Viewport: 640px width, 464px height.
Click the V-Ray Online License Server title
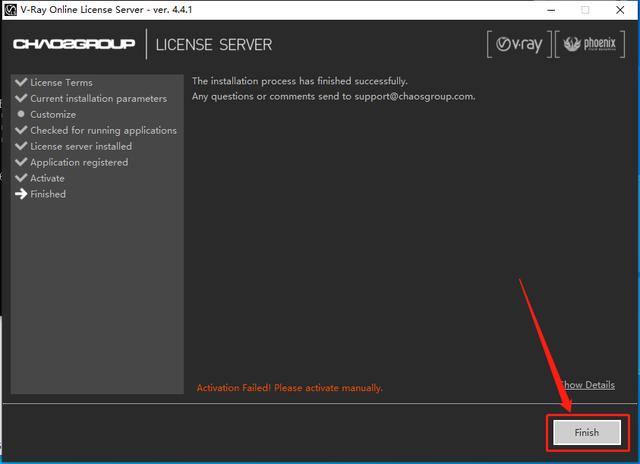pyautogui.click(x=106, y=10)
